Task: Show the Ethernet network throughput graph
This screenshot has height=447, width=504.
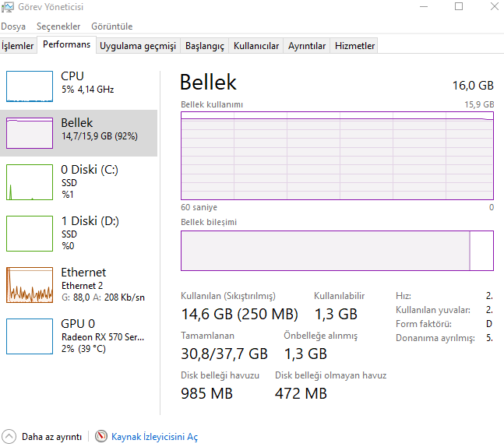Action: pos(30,284)
